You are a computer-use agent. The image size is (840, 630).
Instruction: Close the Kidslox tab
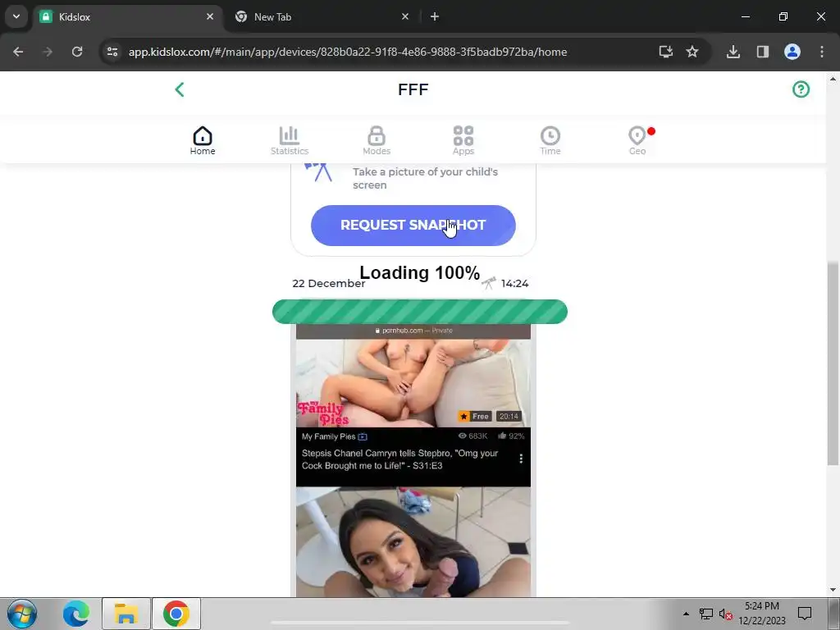210,16
